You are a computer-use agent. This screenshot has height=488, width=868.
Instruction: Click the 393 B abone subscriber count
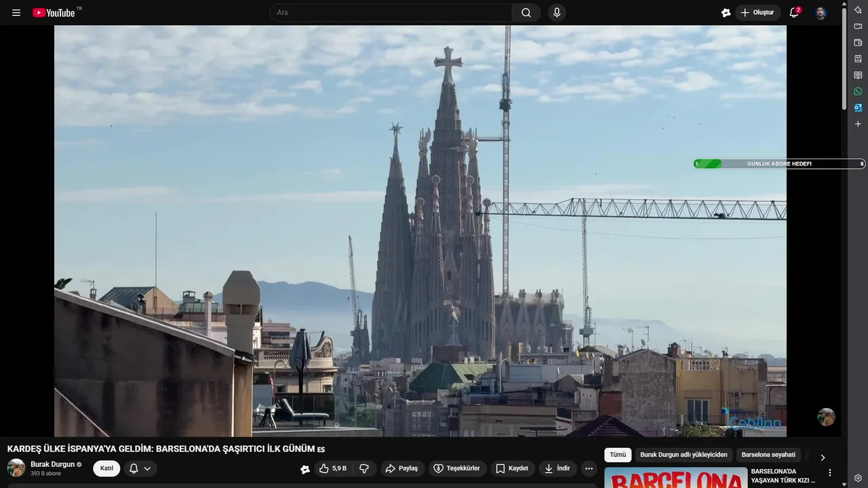(45, 474)
